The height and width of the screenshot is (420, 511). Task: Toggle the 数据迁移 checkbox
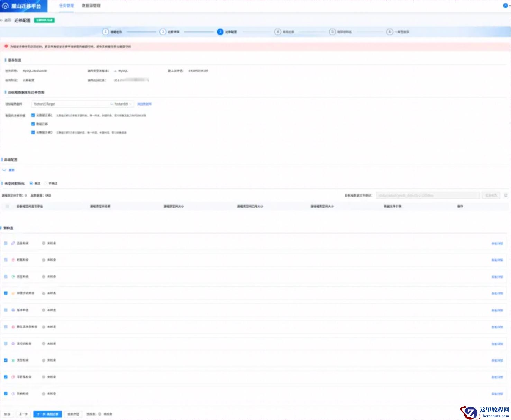pyautogui.click(x=33, y=124)
